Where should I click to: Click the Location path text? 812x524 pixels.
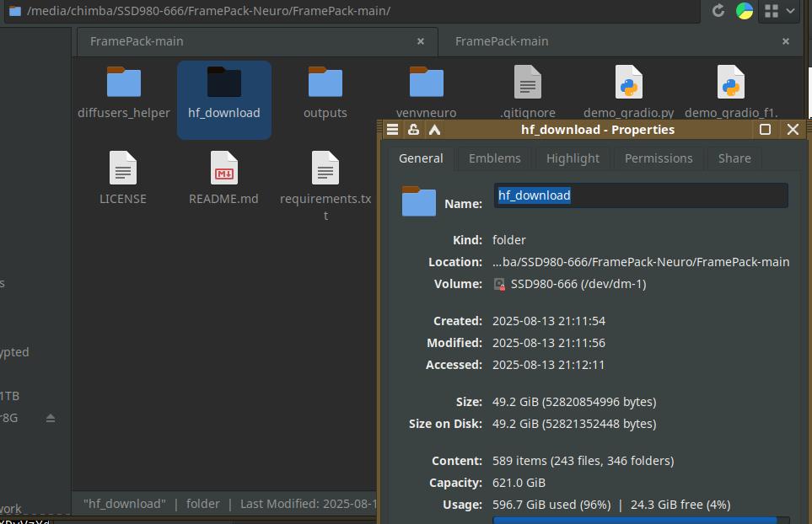click(641, 262)
